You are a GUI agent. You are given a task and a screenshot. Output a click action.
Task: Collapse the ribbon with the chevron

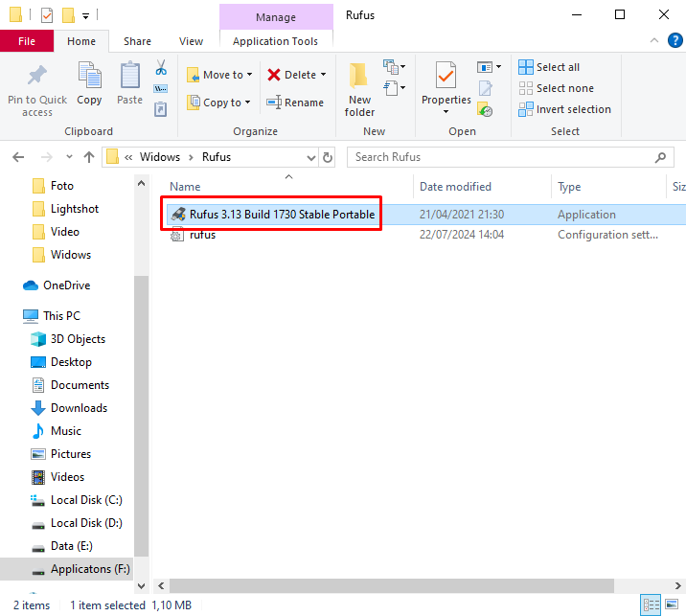pyautogui.click(x=654, y=40)
